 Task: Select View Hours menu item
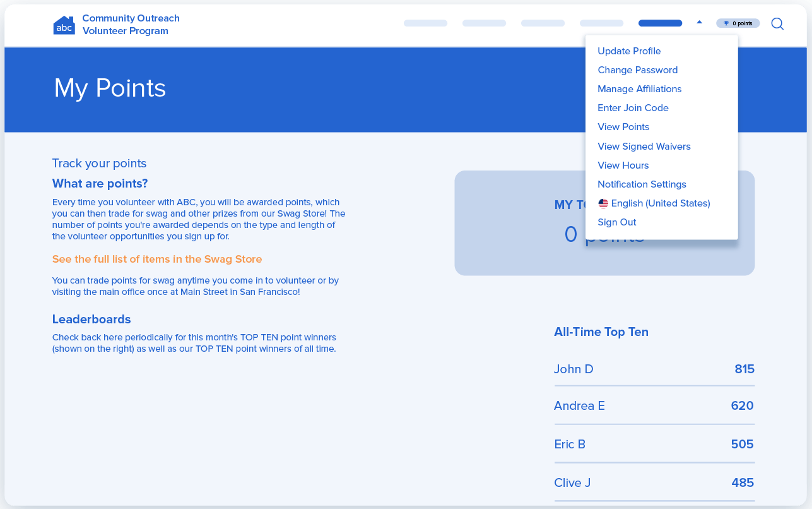click(x=623, y=165)
